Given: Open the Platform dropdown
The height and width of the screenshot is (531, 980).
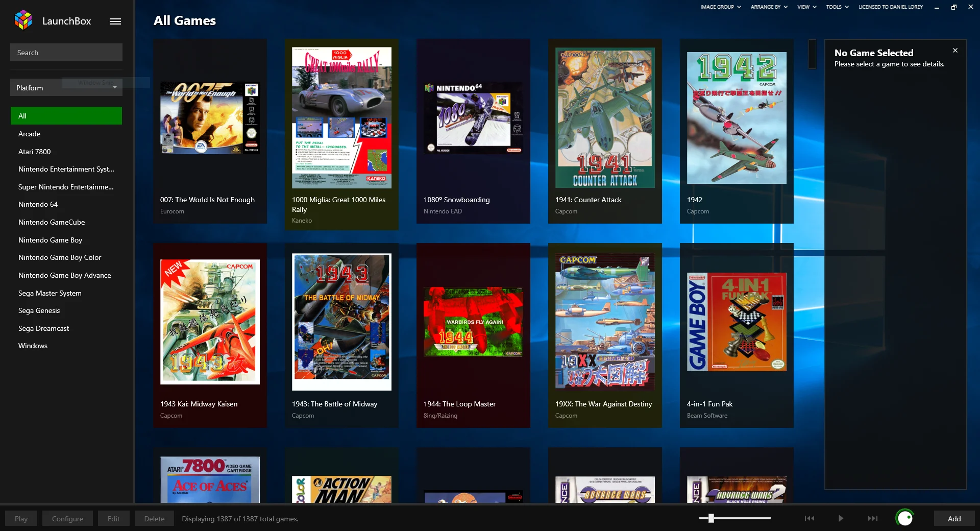Looking at the screenshot, I should click(x=66, y=88).
